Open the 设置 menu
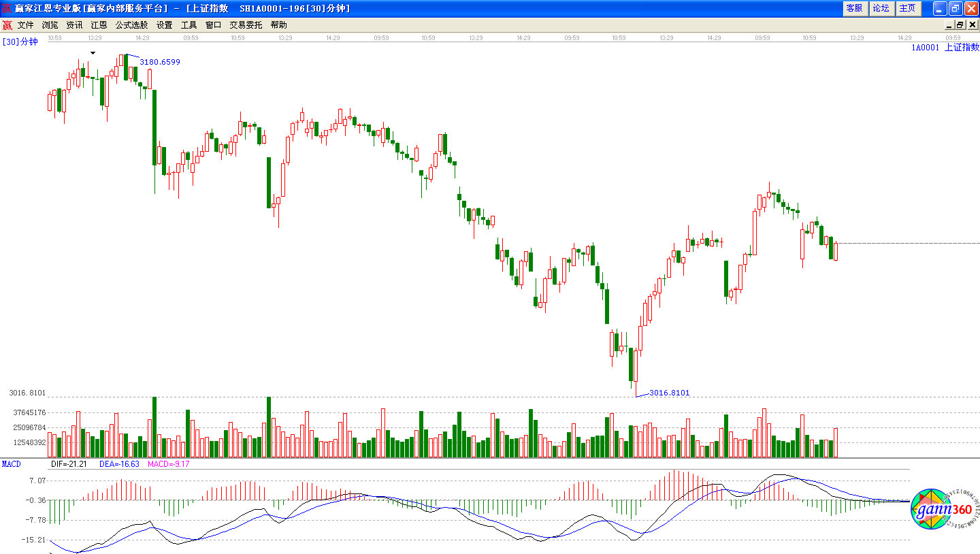980x554 pixels. (164, 25)
